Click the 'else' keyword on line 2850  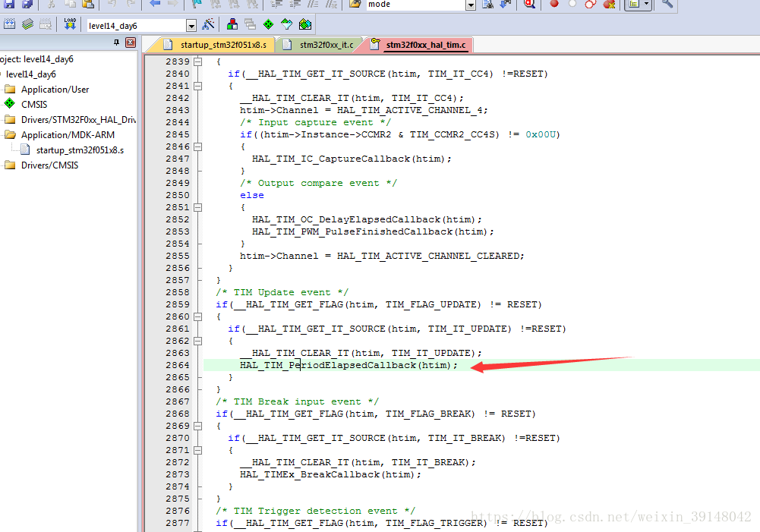[252, 195]
